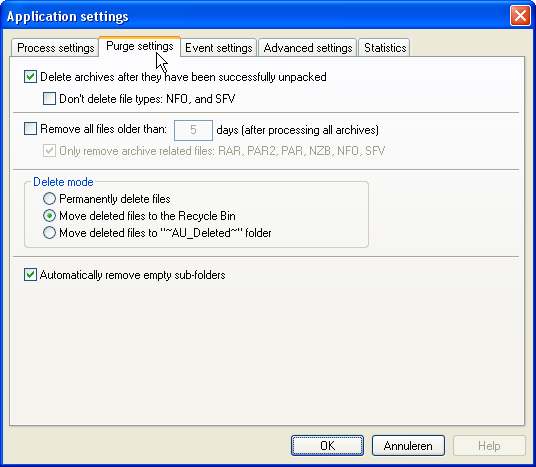Image resolution: width=536 pixels, height=467 pixels.
Task: Select Move deleted files to Recycle Bin
Action: click(x=49, y=216)
